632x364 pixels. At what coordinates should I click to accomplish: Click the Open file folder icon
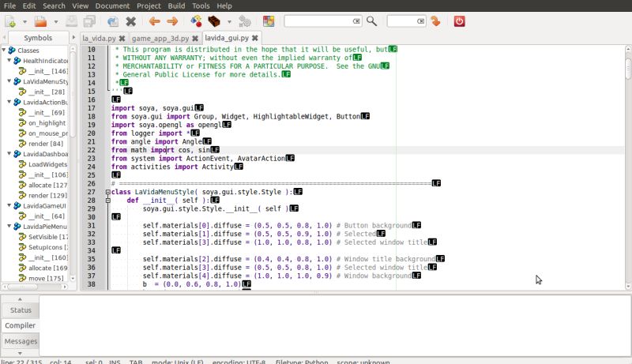tap(41, 21)
